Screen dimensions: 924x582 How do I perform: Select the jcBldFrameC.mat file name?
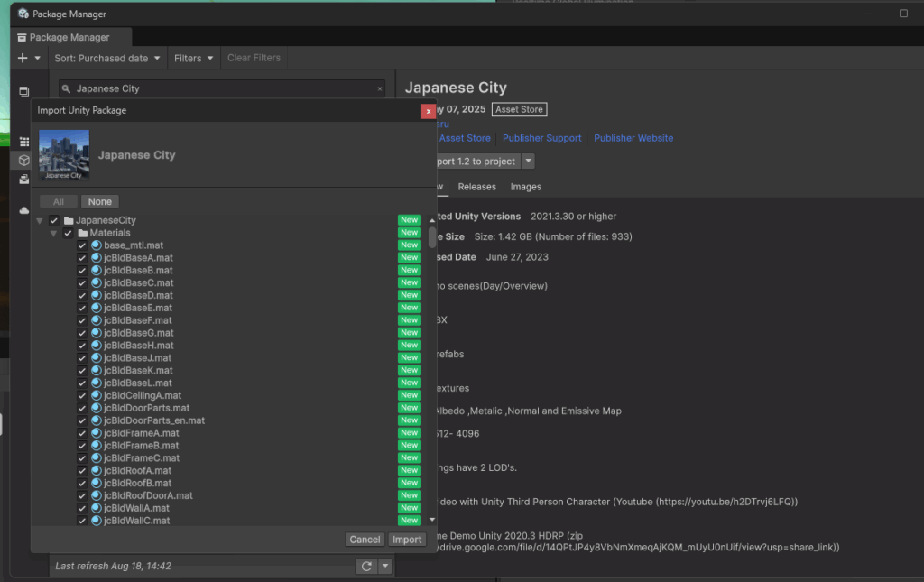coord(142,458)
